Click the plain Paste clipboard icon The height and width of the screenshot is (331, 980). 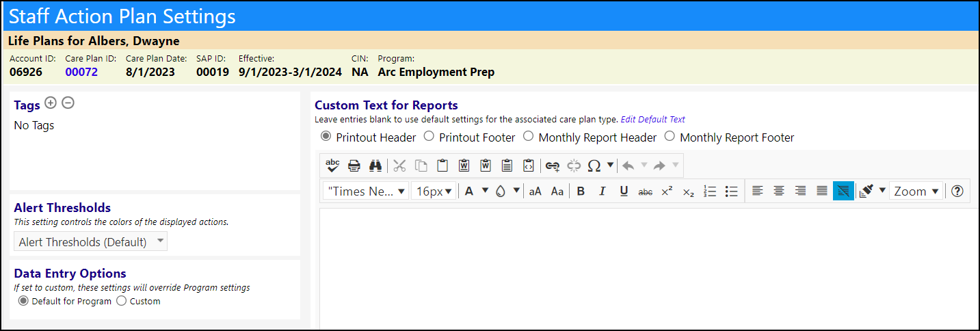(x=442, y=165)
